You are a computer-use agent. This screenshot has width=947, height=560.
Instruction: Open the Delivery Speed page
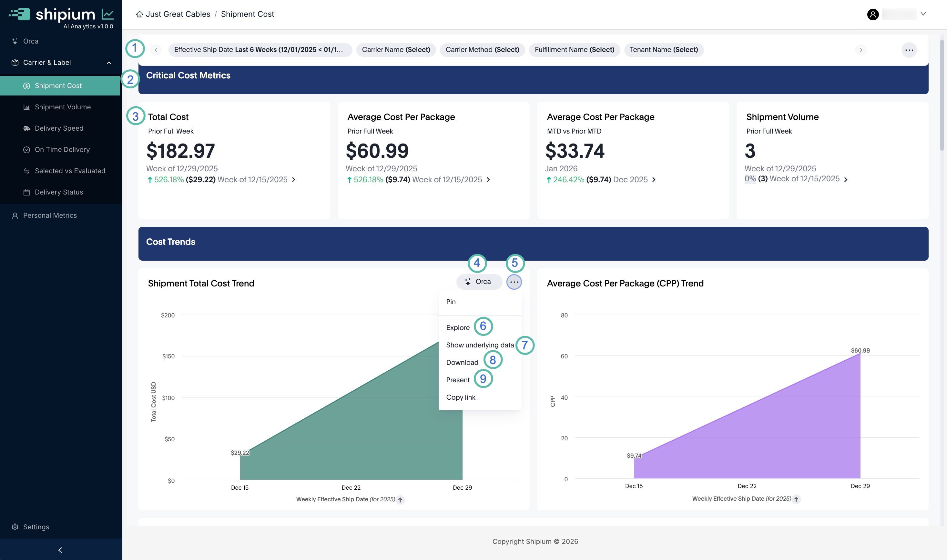tap(59, 128)
